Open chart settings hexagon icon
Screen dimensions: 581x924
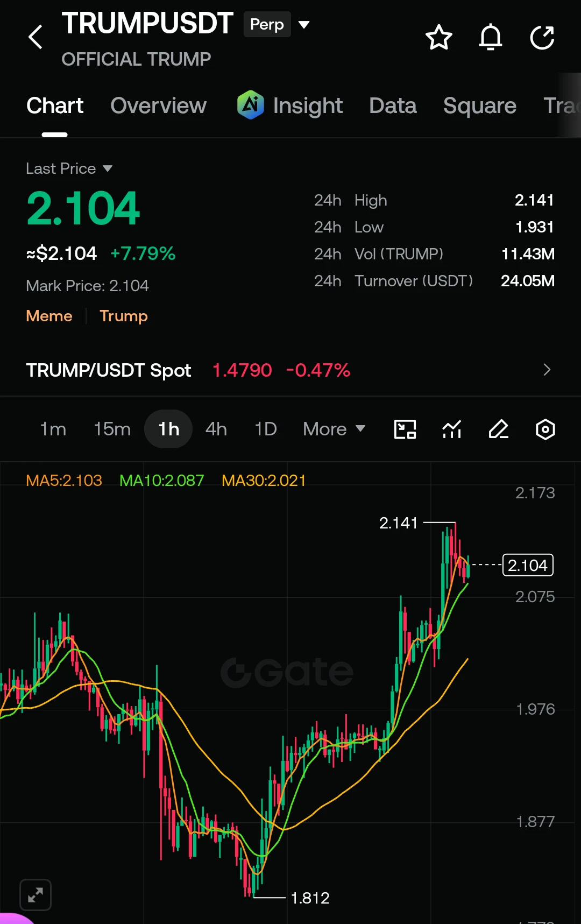(545, 429)
